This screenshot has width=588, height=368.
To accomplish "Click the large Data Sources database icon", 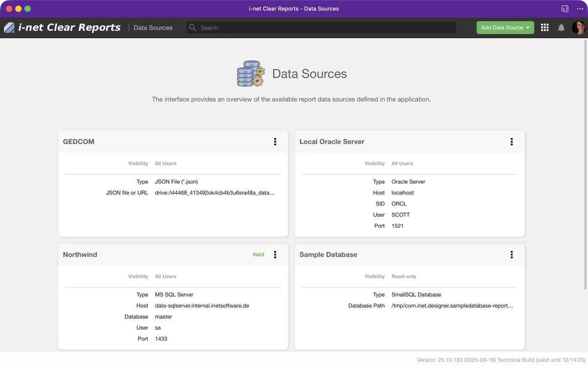I will pyautogui.click(x=250, y=74).
